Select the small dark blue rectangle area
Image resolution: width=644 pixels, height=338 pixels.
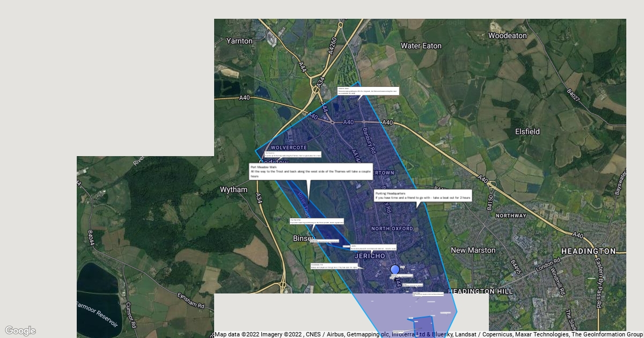(x=424, y=326)
